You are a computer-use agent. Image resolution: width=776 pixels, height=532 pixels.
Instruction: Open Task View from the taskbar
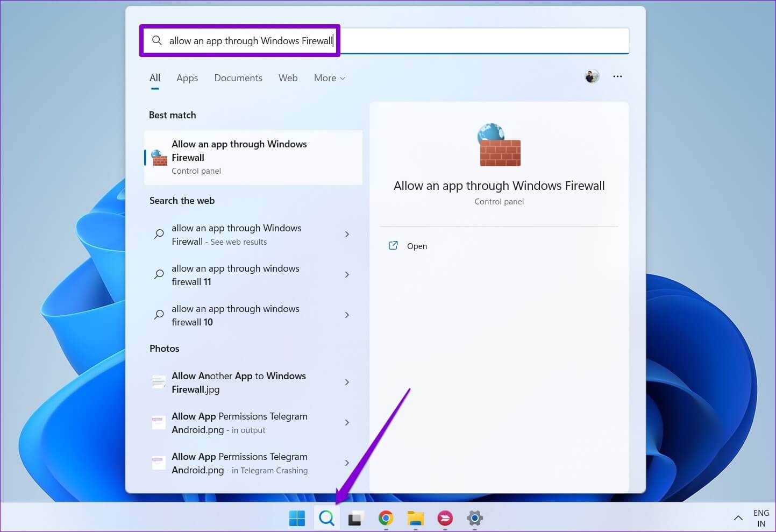[x=355, y=518]
